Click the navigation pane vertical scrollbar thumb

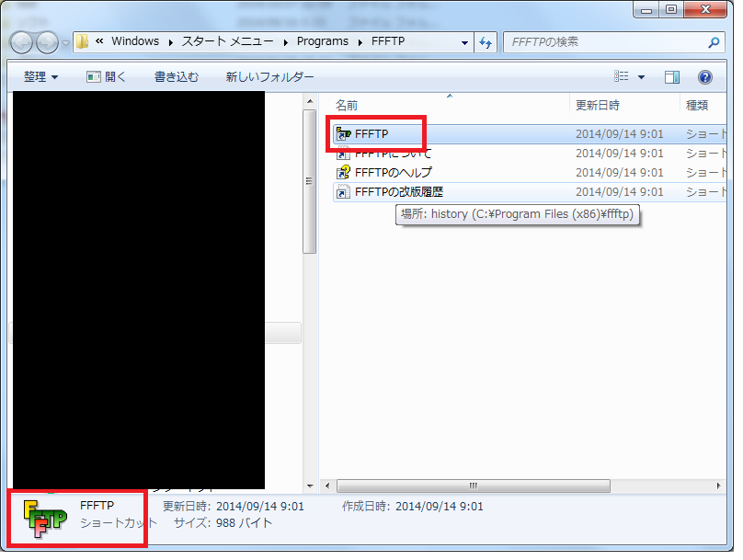pyautogui.click(x=309, y=181)
